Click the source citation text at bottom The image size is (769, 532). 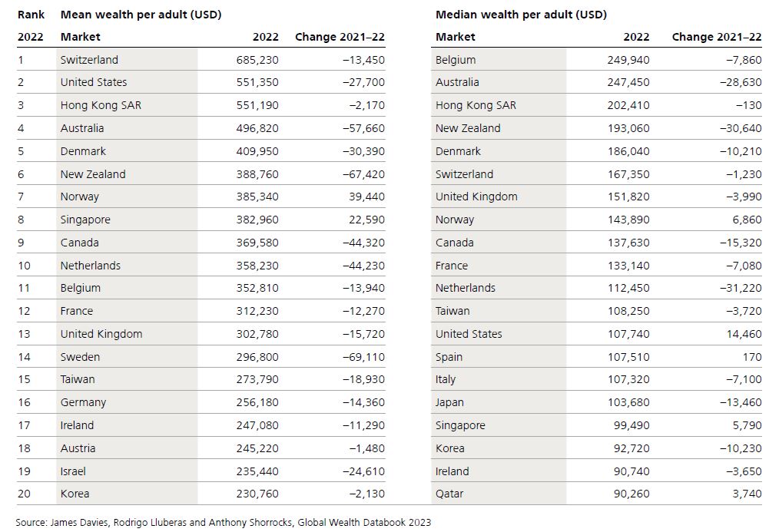click(x=224, y=522)
